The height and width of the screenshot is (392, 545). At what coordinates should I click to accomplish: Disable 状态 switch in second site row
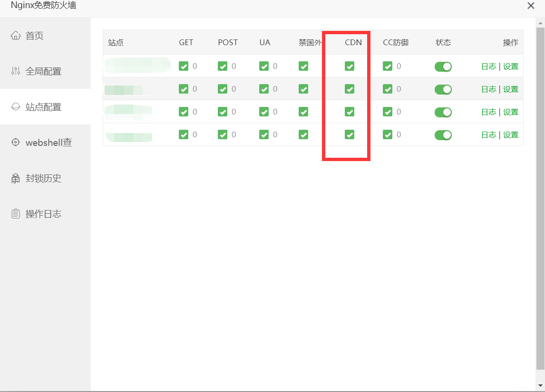(443, 90)
